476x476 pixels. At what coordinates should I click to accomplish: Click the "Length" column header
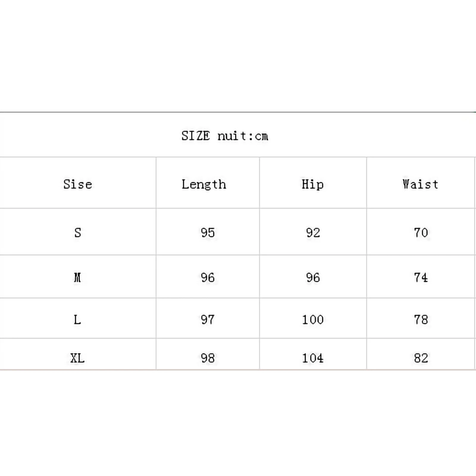204,184
